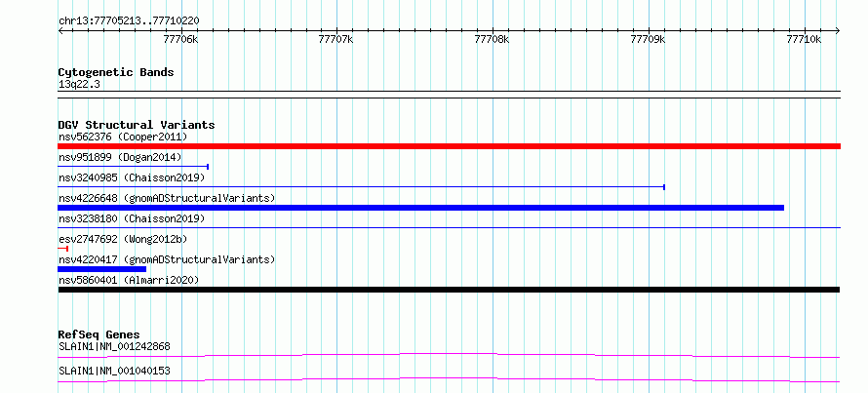The width and height of the screenshot is (868, 393).
Task: Select the red nsv562376 variant bar
Action: 449,146
